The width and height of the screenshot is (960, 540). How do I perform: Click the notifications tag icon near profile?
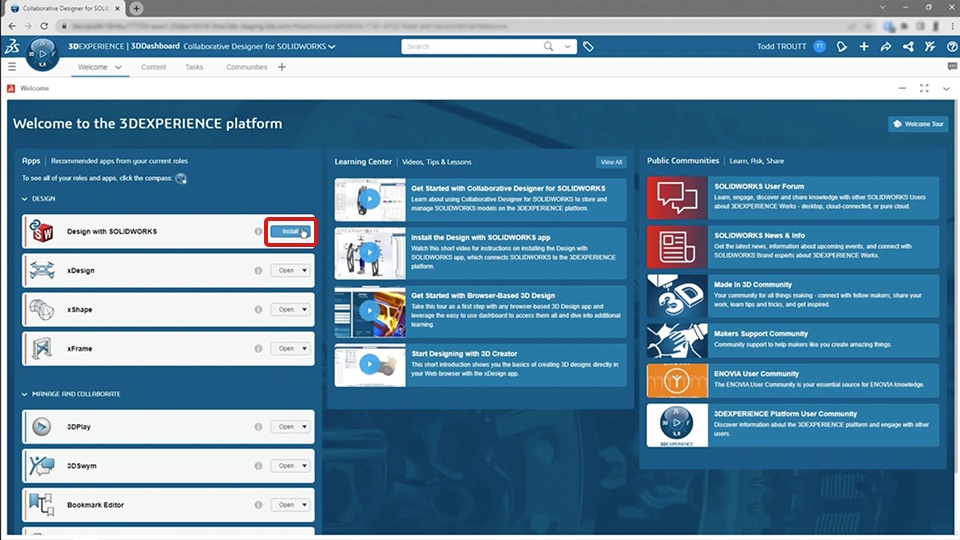click(841, 47)
